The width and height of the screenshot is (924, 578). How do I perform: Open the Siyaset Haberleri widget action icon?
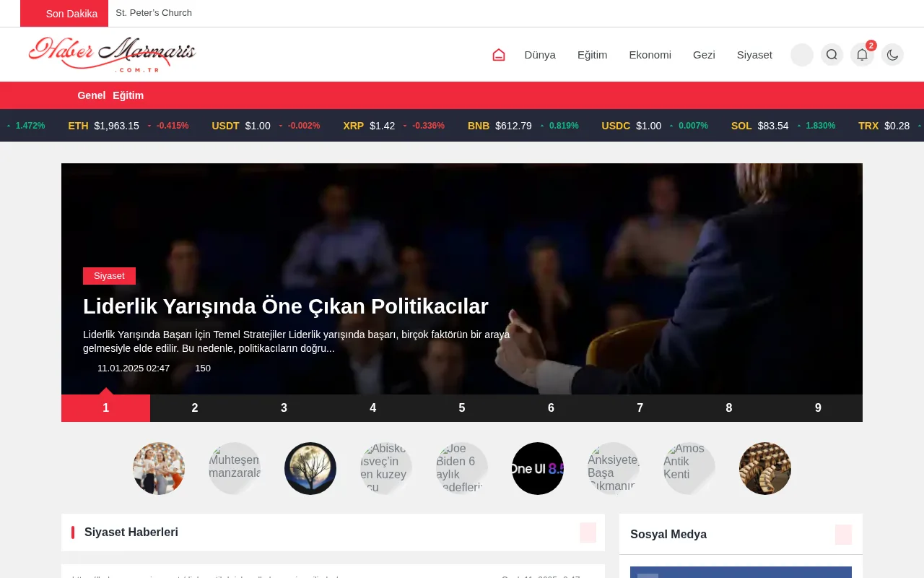point(588,532)
